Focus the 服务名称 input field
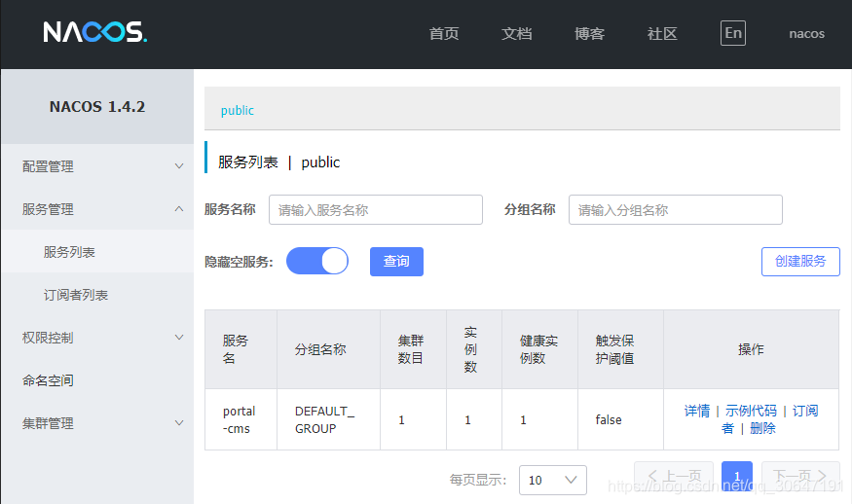Image resolution: width=852 pixels, height=504 pixels. click(x=376, y=209)
